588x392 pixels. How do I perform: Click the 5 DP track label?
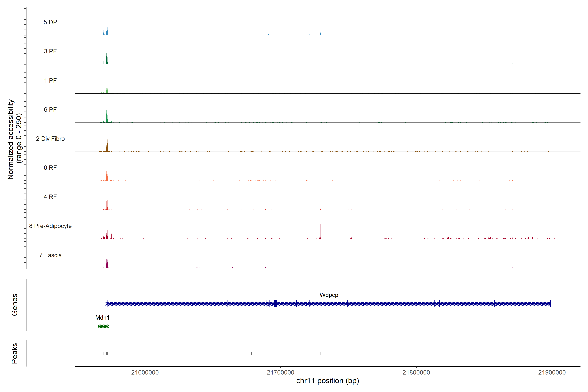tap(50, 22)
